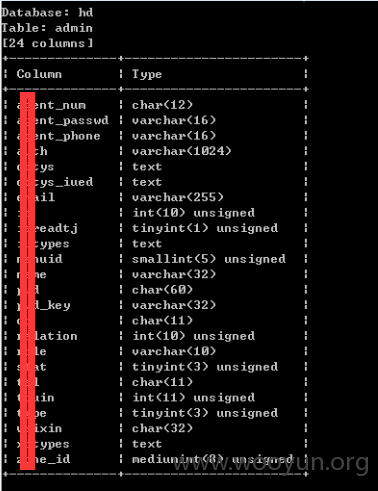Select 'smallint(5) unsigned' type text
This screenshot has width=378, height=491.
point(209,259)
